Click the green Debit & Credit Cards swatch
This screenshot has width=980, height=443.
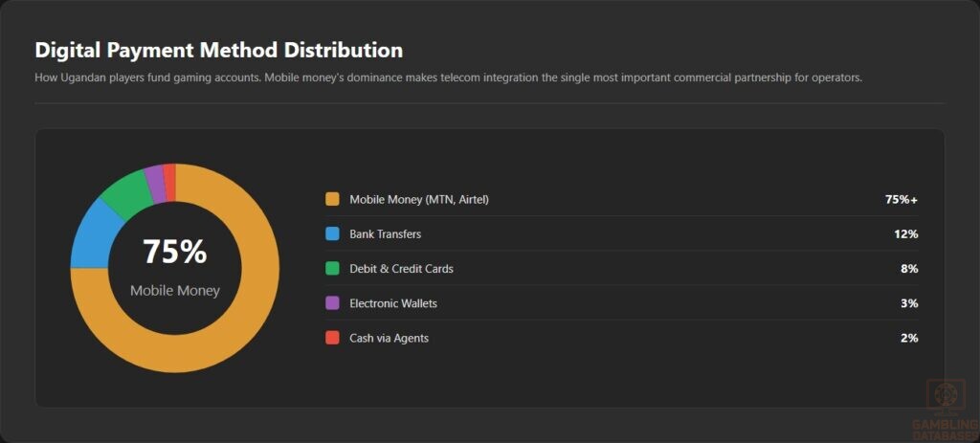pyautogui.click(x=332, y=269)
